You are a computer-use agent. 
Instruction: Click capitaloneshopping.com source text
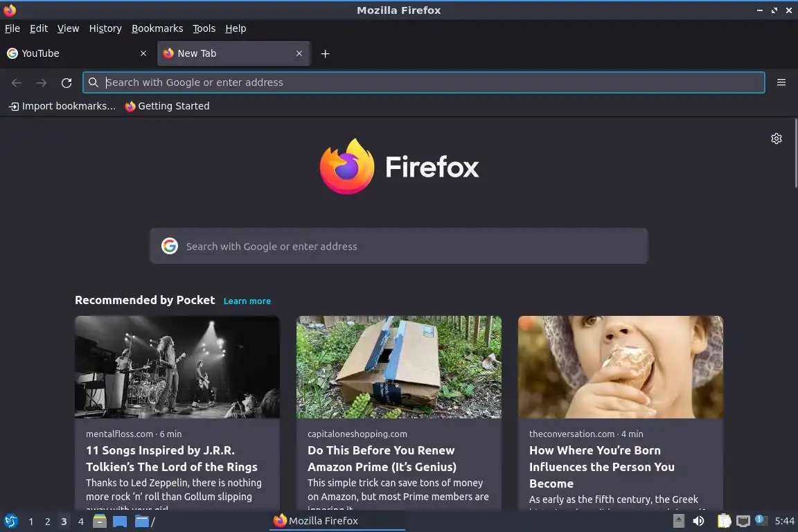(x=357, y=434)
